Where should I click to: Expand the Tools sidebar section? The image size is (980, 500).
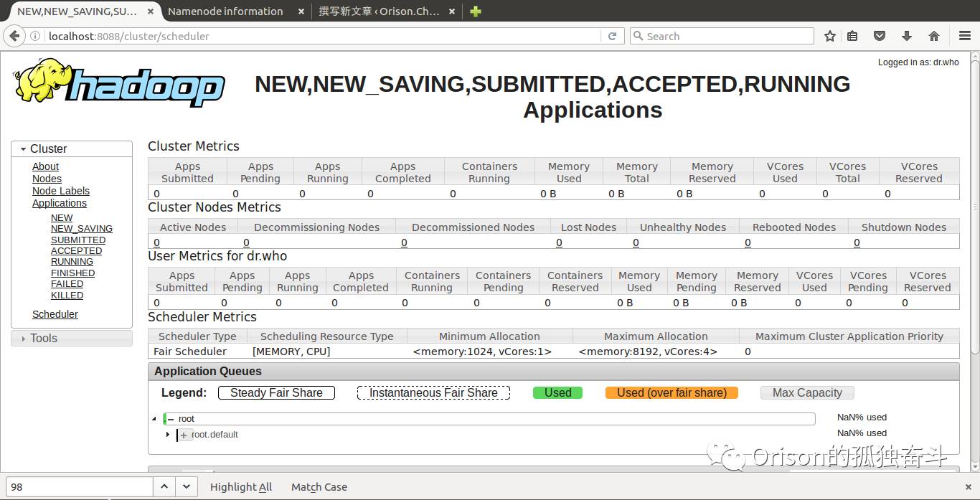tap(72, 338)
